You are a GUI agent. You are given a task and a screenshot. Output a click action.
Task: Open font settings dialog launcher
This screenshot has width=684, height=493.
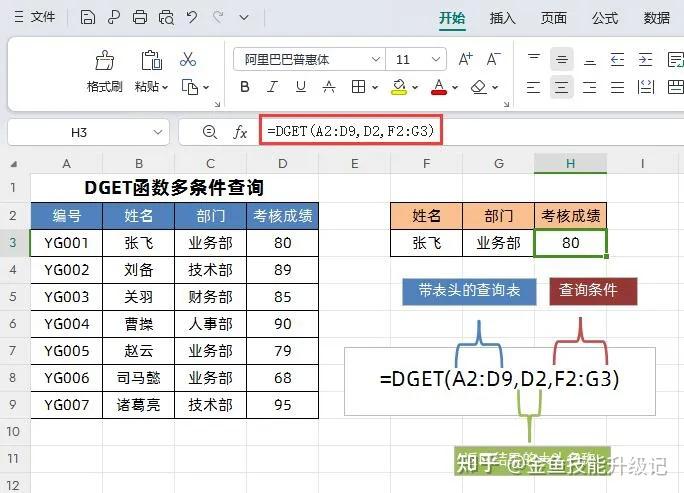[506, 104]
